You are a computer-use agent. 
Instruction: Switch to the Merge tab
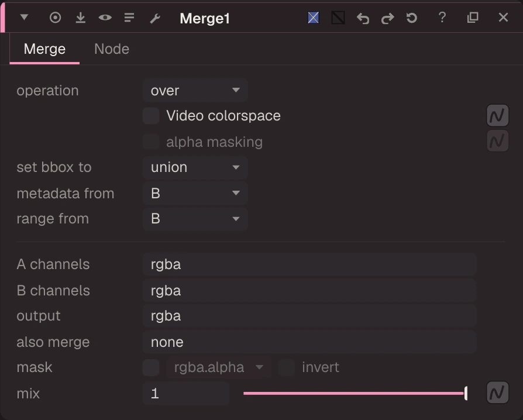click(44, 49)
